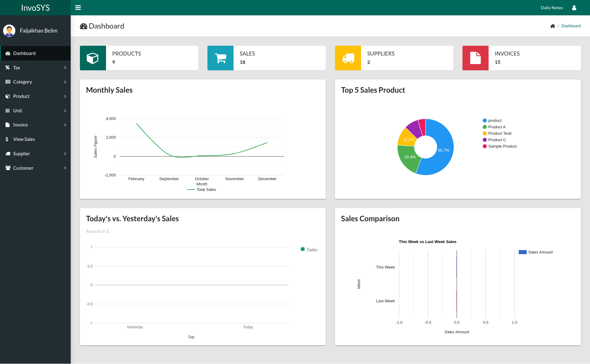The height and width of the screenshot is (364, 590).
Task: Click the Dashboard breadcrumb link
Action: point(571,26)
